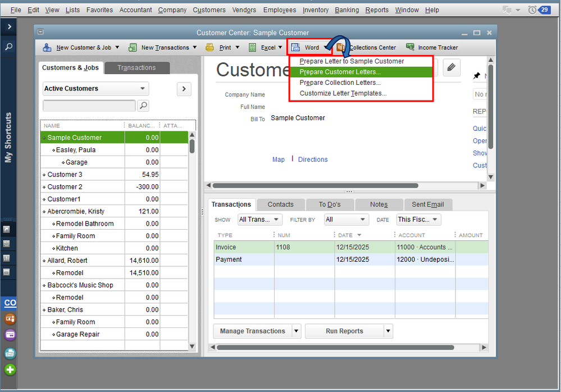561x392 pixels.
Task: Expand the New Transactions dropdown arrow
Action: (x=195, y=47)
